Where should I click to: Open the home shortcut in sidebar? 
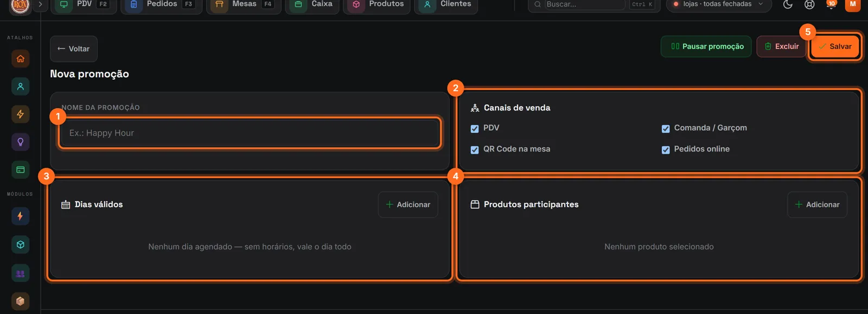pyautogui.click(x=20, y=59)
